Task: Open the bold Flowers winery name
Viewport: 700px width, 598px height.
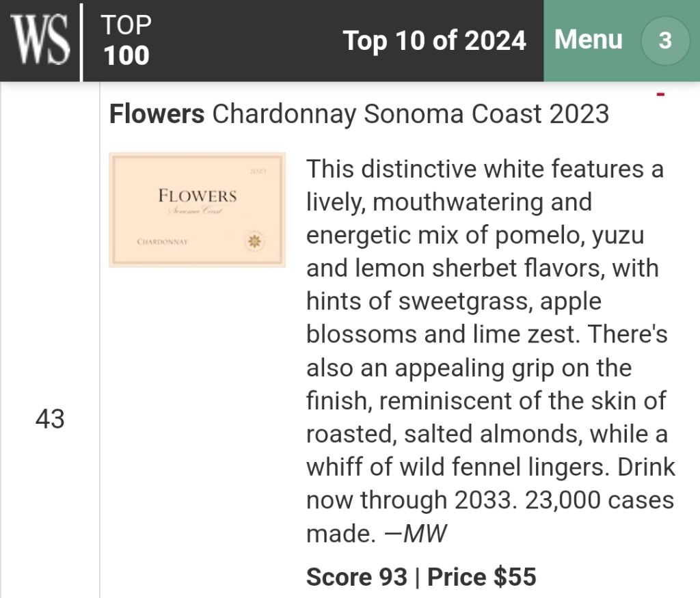Action: 157,114
